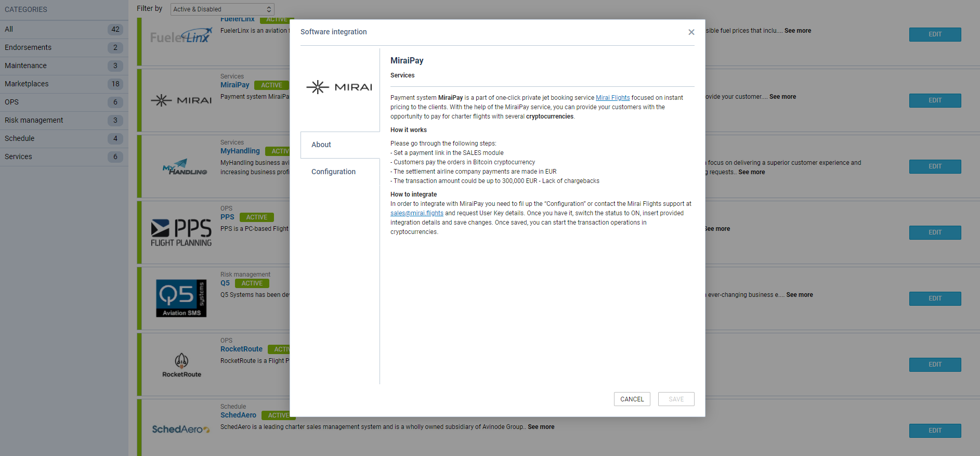This screenshot has height=456, width=980.
Task: Edit the MyHandling integration
Action: click(x=935, y=166)
